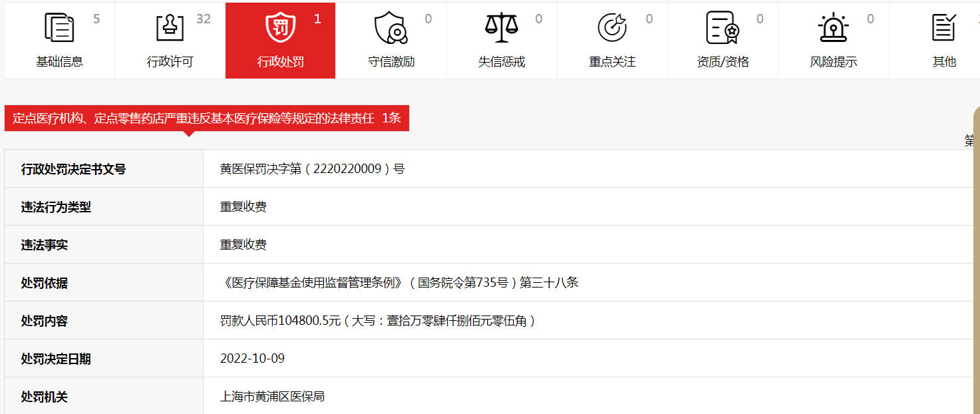Click the 行政处罚 shield icon
Viewport: 980px width, 414px height.
[280, 28]
